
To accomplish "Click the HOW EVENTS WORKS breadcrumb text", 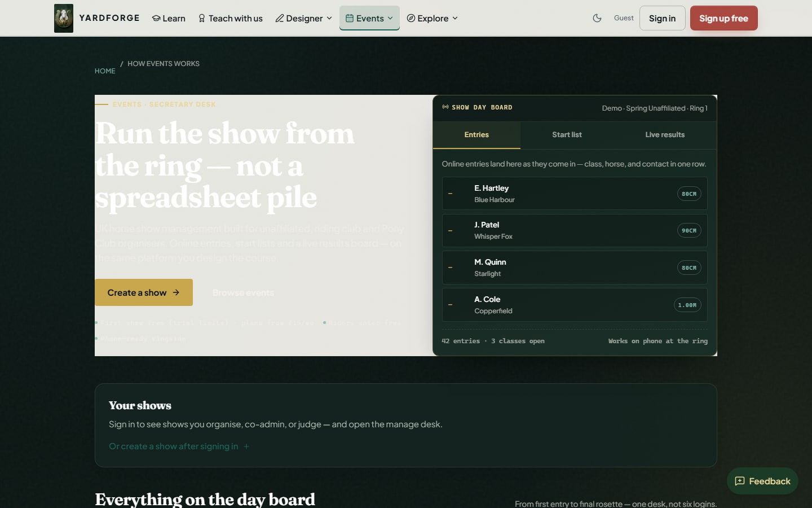I will click(x=164, y=64).
